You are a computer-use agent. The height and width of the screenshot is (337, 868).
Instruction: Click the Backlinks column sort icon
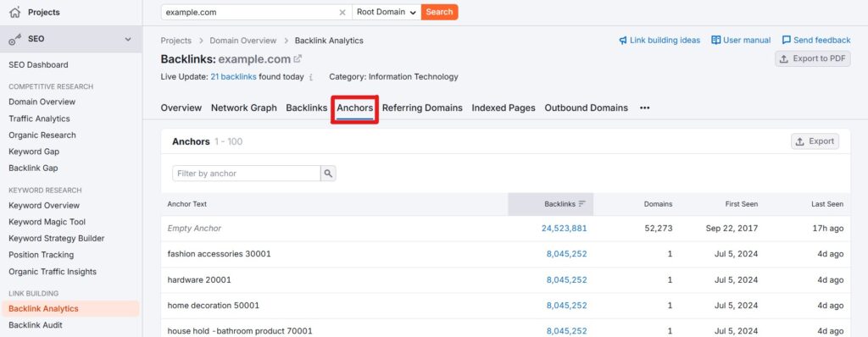pyautogui.click(x=581, y=203)
